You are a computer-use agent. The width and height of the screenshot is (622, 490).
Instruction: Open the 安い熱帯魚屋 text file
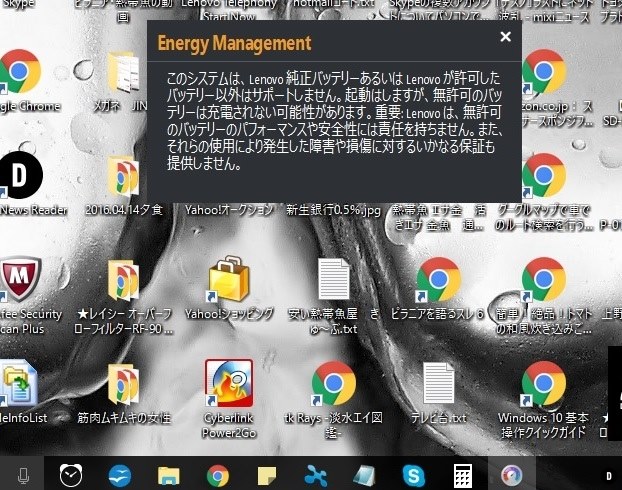(334, 279)
